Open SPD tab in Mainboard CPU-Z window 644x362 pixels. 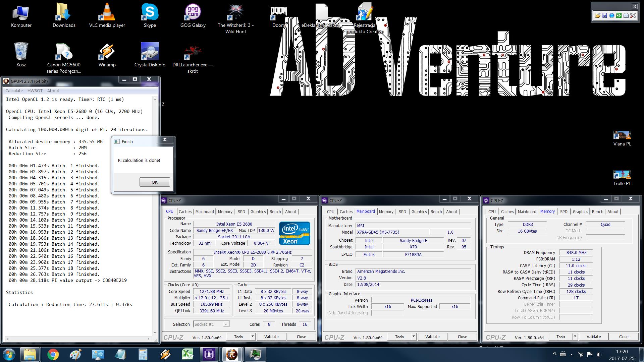click(x=402, y=212)
